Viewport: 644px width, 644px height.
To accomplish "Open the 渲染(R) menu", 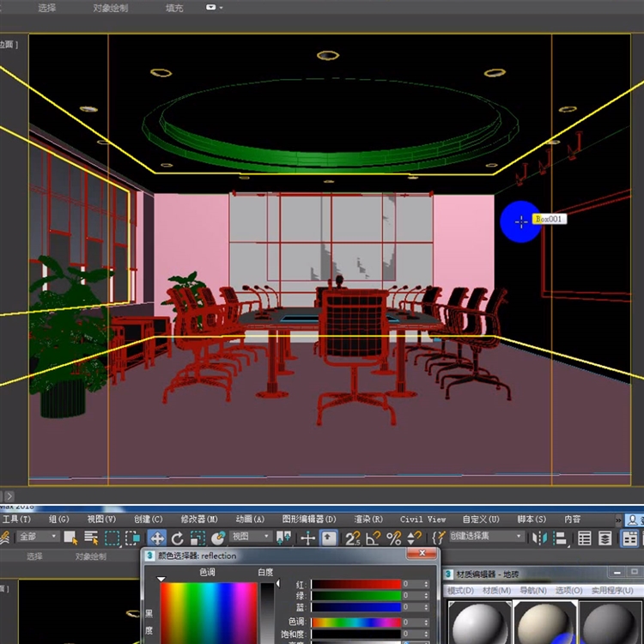I will click(x=368, y=519).
